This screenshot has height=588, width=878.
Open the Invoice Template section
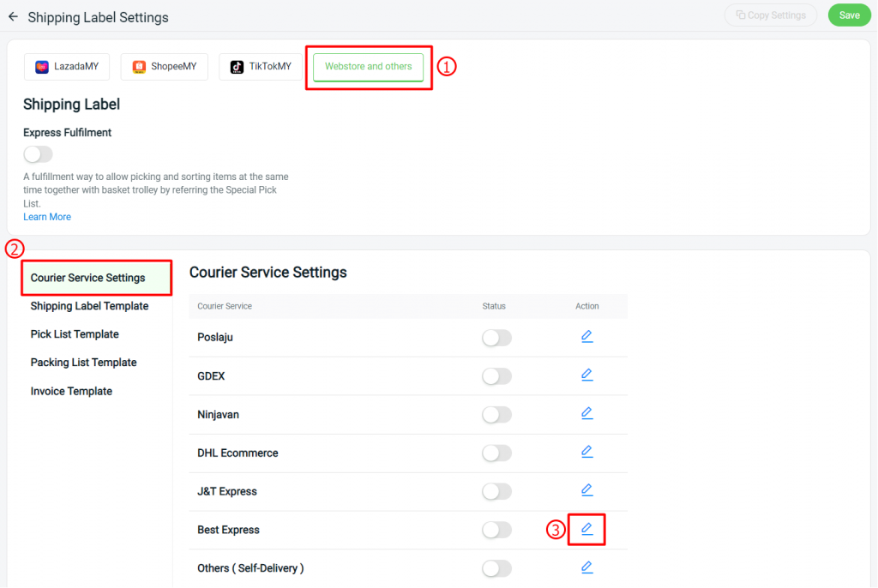(71, 391)
